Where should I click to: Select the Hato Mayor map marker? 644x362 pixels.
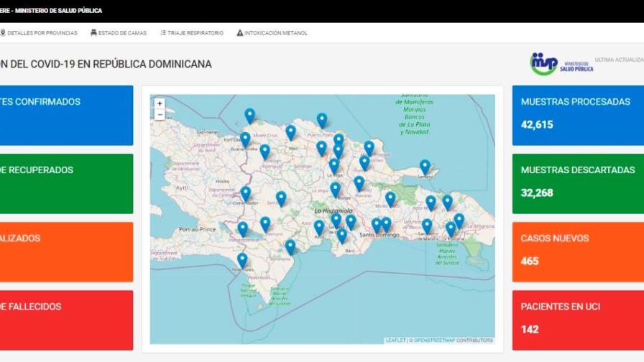pyautogui.click(x=431, y=203)
